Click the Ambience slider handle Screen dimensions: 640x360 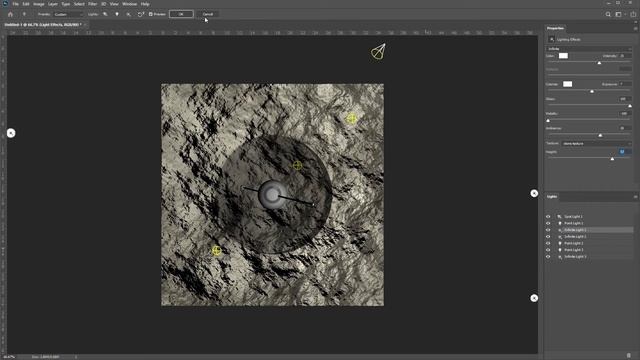(600, 135)
